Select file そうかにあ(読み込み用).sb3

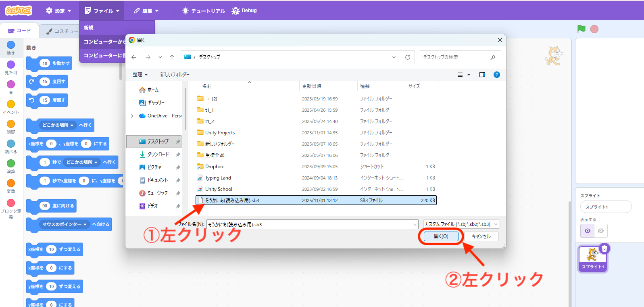[316, 200]
